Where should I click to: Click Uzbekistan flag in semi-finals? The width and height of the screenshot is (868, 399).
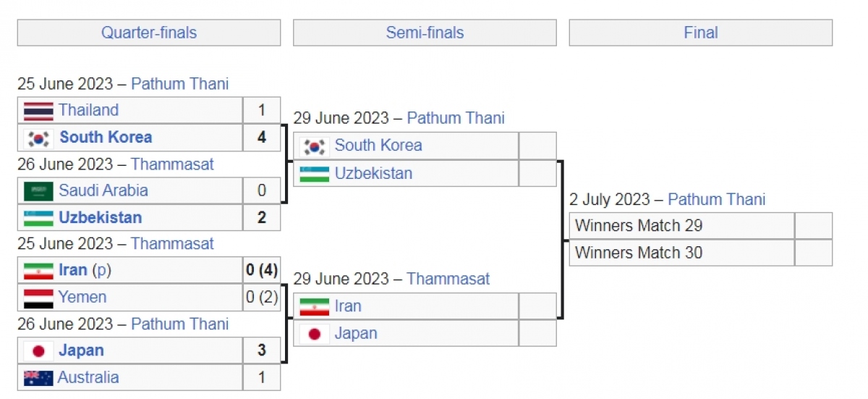tap(315, 174)
